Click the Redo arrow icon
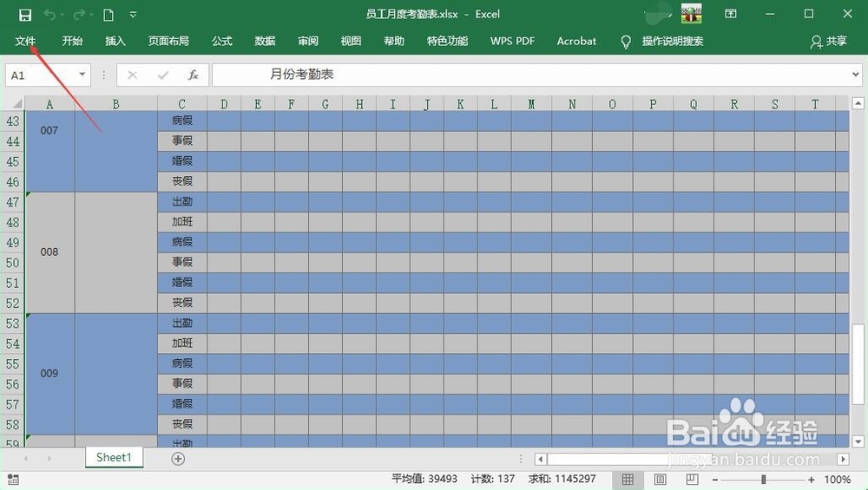This screenshot has width=868, height=490. pyautogui.click(x=79, y=15)
